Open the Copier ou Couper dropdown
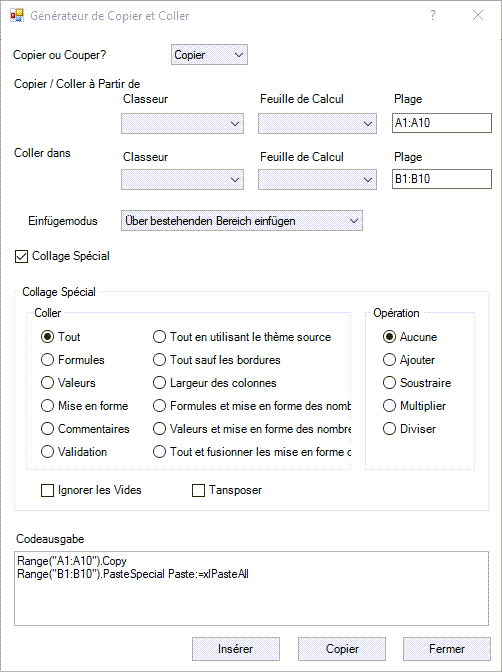The image size is (502, 672). [x=209, y=55]
